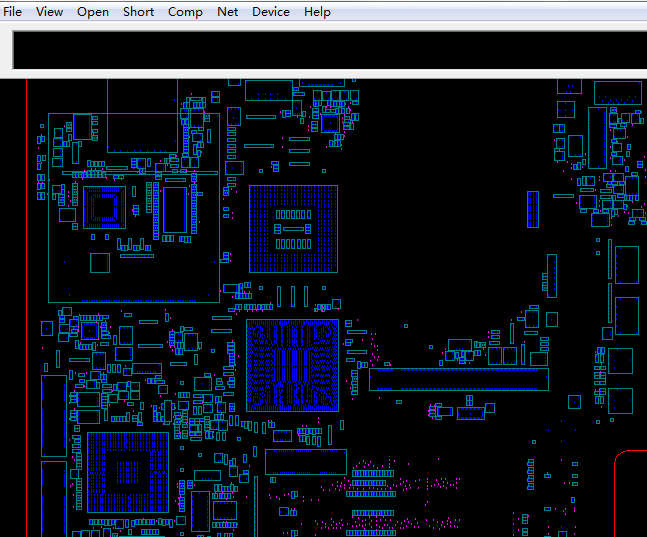Open the File menu
This screenshot has height=537, width=647.
12,12
